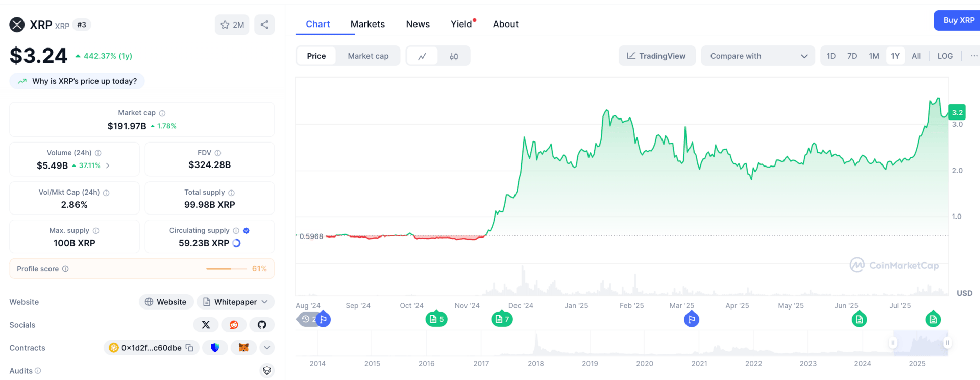
Task: Grab right handle of range slider
Action: click(x=947, y=343)
